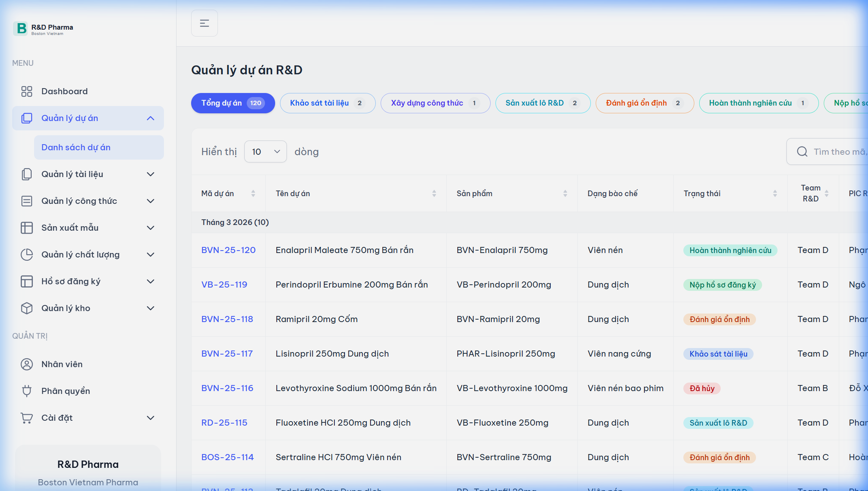This screenshot has width=868, height=491.
Task: Click the Cài đặt cart icon
Action: point(27,417)
